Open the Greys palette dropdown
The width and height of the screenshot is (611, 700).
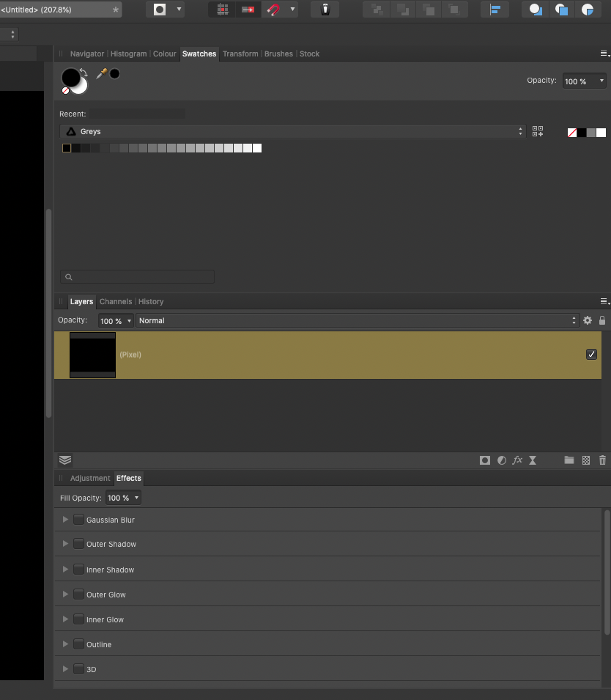point(292,131)
